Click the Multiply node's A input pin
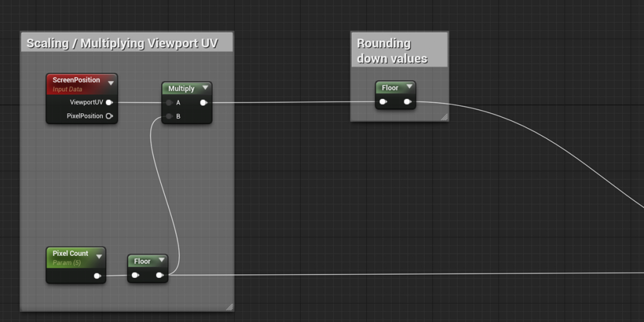 coord(169,103)
